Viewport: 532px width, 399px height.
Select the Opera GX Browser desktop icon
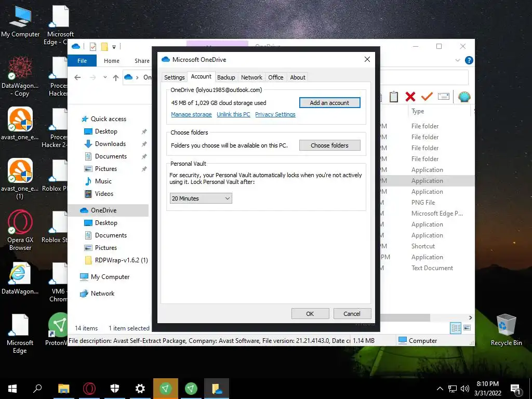click(x=20, y=231)
